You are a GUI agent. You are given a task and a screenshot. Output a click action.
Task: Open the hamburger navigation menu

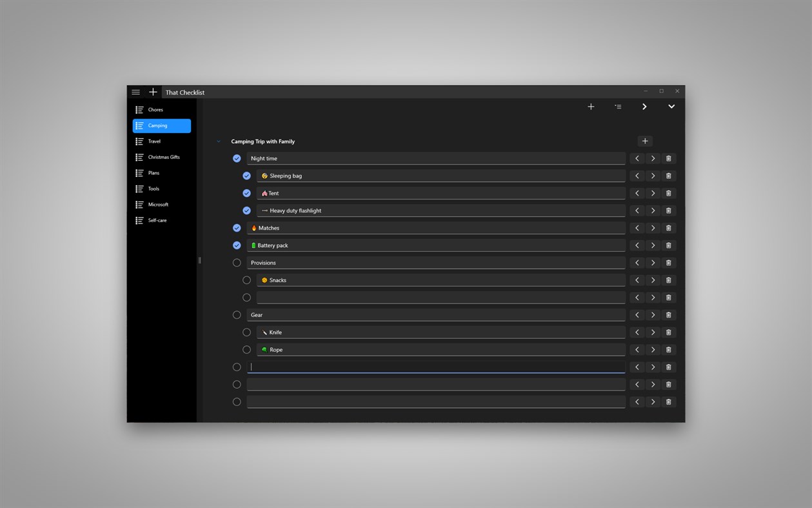(135, 92)
